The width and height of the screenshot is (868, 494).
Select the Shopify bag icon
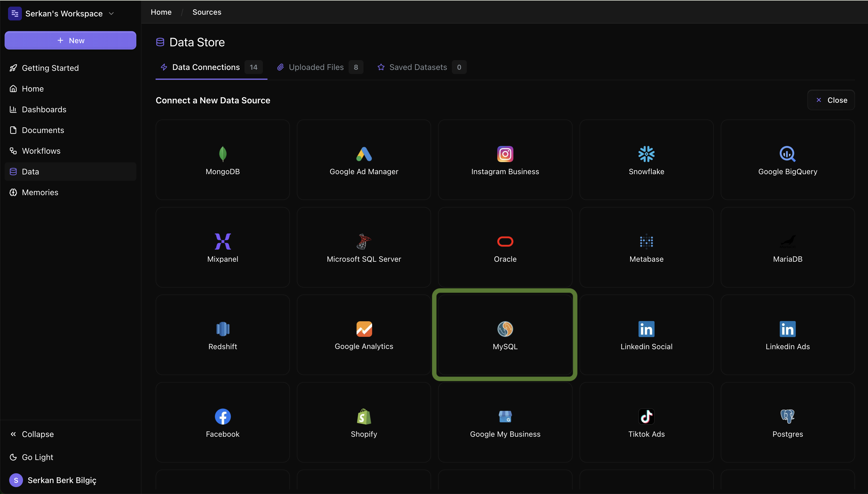(364, 417)
